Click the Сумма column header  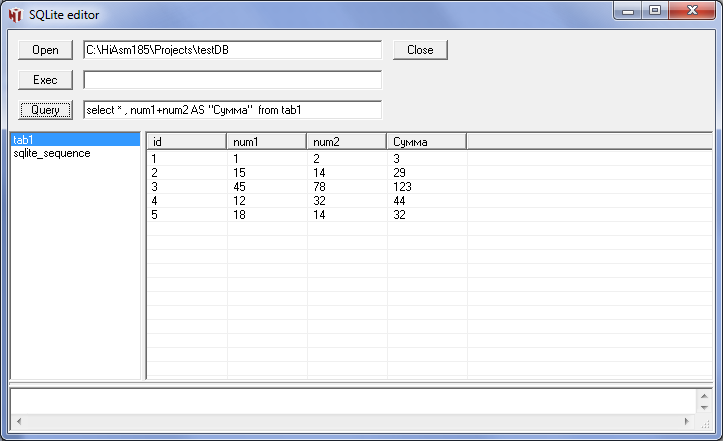(426, 142)
